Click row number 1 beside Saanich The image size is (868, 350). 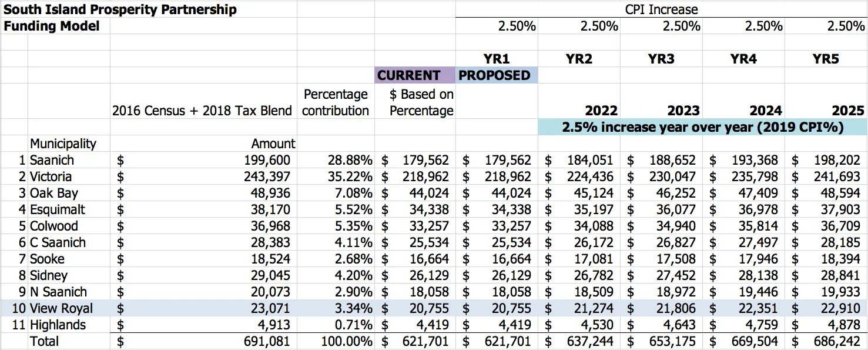point(23,160)
